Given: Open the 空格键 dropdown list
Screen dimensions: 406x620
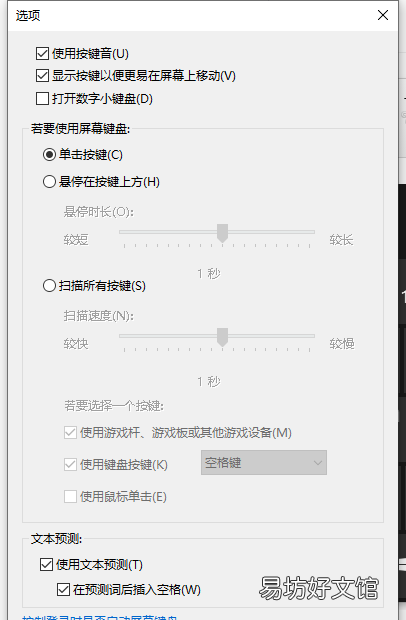Looking at the screenshot, I should pyautogui.click(x=264, y=462).
